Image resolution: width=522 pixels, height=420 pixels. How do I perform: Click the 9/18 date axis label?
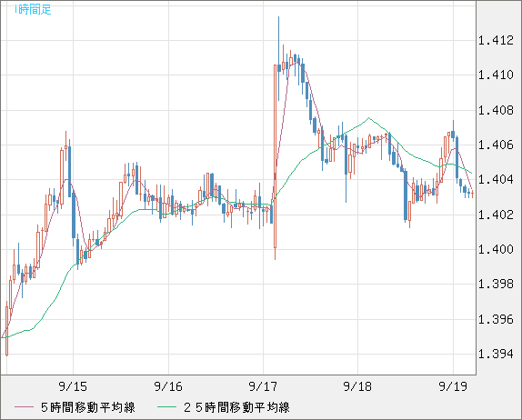357,386
